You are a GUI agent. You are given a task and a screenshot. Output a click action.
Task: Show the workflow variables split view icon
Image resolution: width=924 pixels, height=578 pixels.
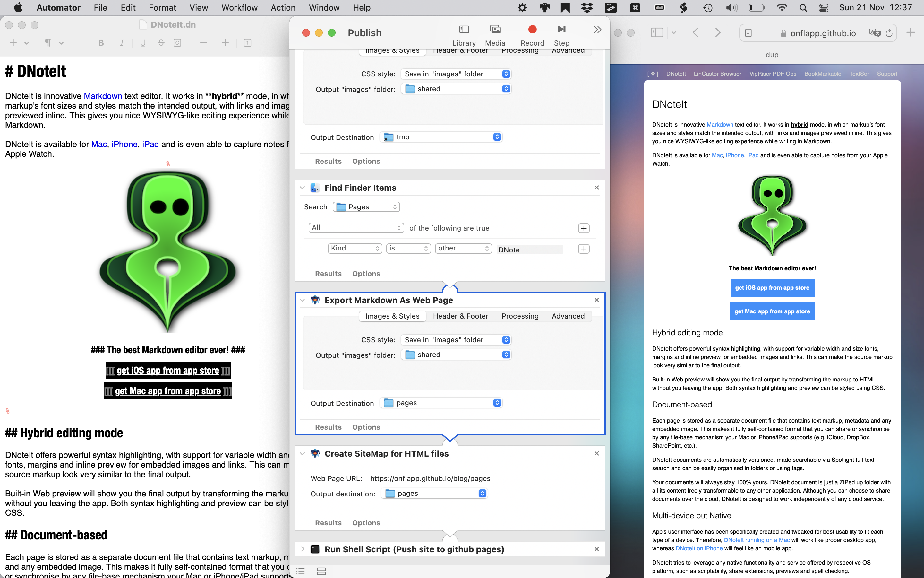321,571
